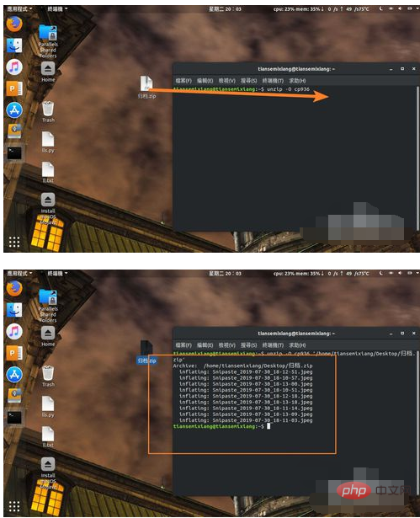The height and width of the screenshot is (518, 420).
Task: Open the orange P presentation app icon
Action: 14,88
